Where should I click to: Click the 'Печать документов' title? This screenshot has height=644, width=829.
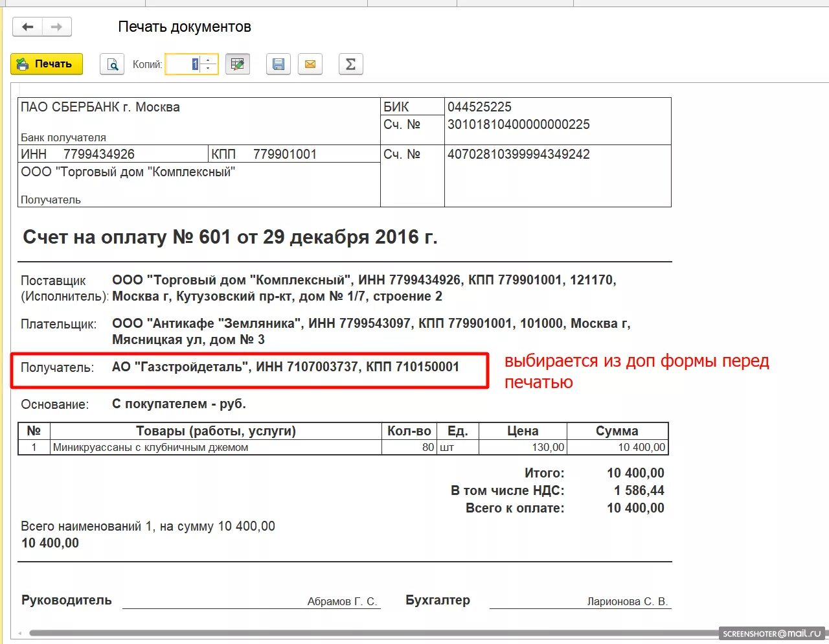click(185, 27)
